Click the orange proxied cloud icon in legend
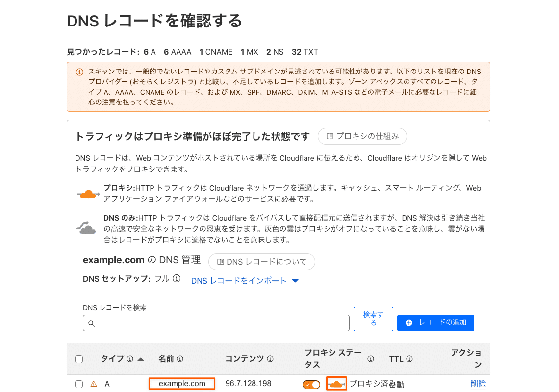559x392 pixels. 88,194
